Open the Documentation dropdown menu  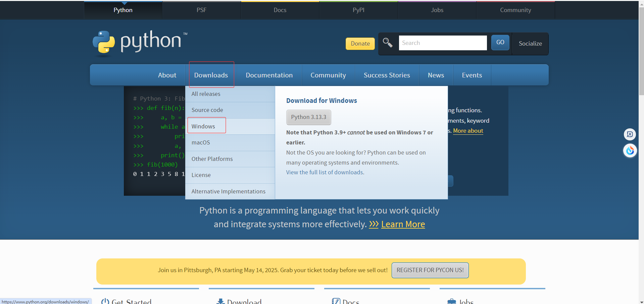(269, 75)
